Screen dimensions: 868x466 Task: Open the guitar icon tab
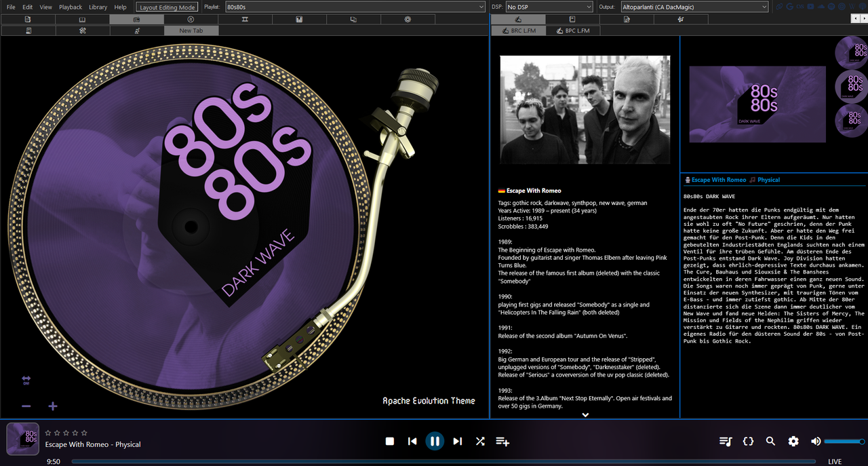pos(137,31)
